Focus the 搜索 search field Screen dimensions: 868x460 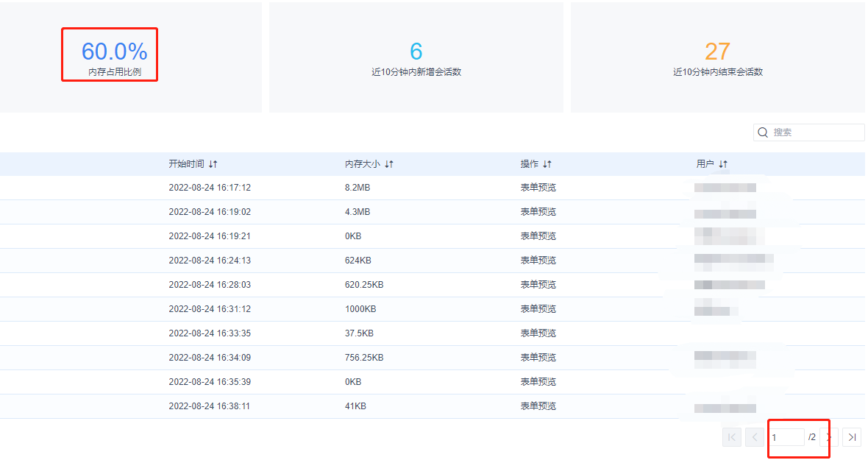coord(808,132)
